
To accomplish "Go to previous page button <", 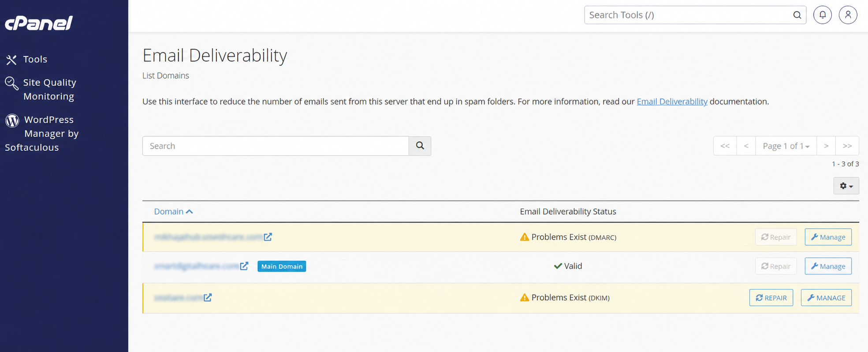I will pos(746,146).
